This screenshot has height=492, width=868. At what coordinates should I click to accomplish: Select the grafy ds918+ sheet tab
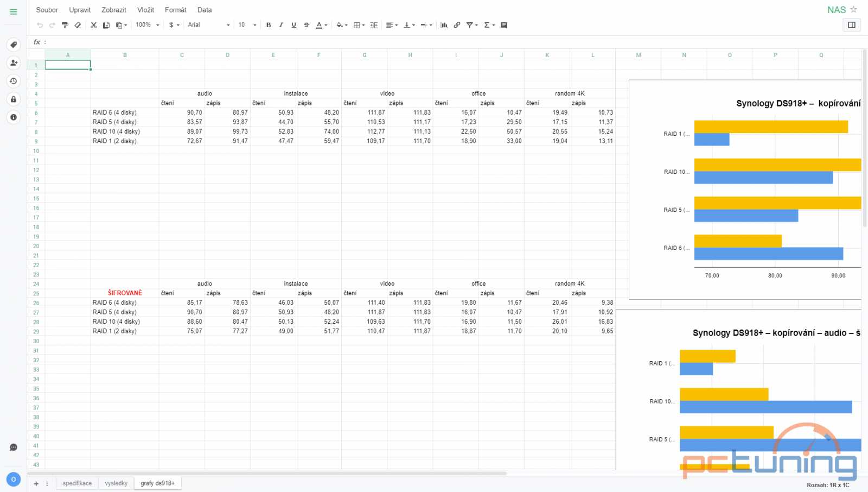(158, 483)
